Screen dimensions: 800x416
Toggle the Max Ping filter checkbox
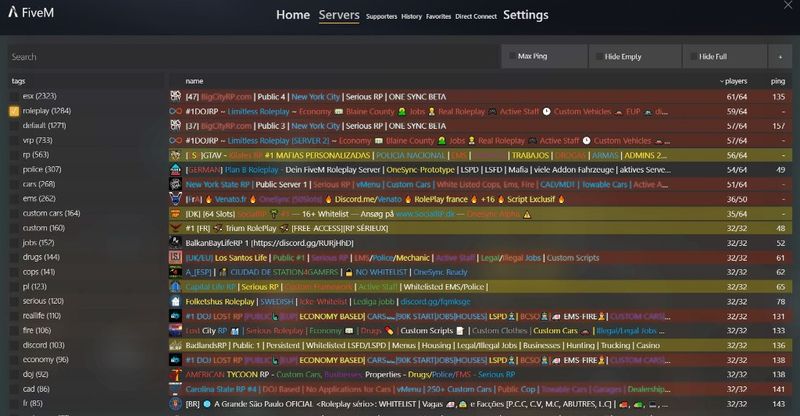[513, 56]
